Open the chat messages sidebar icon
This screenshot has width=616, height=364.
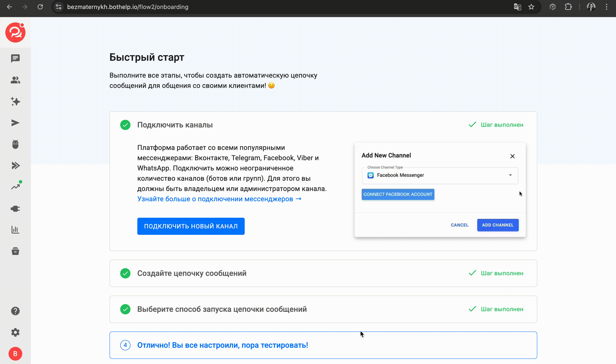point(15,58)
